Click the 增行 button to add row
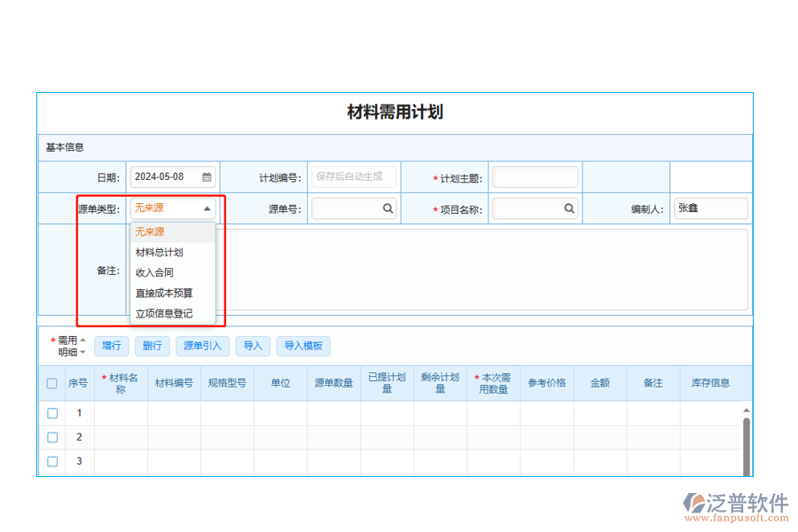Screen dimensions: 798x532 click(111, 346)
